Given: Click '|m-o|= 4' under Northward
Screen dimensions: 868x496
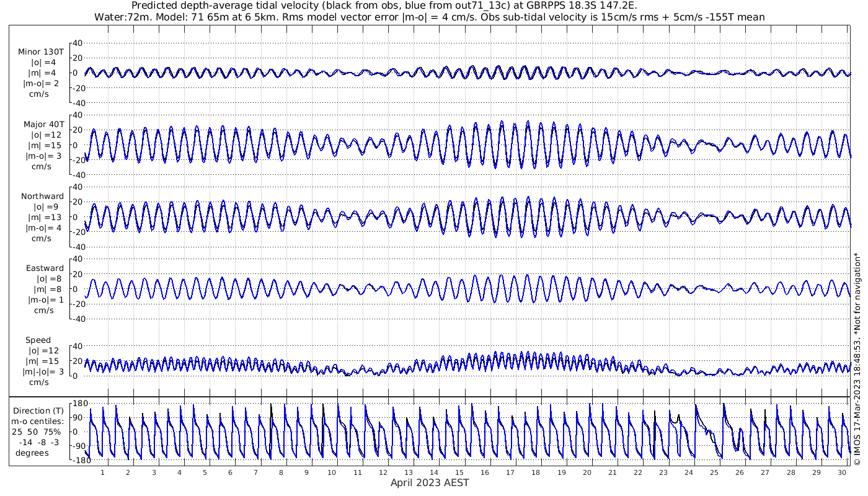Looking at the screenshot, I should click(43, 228).
